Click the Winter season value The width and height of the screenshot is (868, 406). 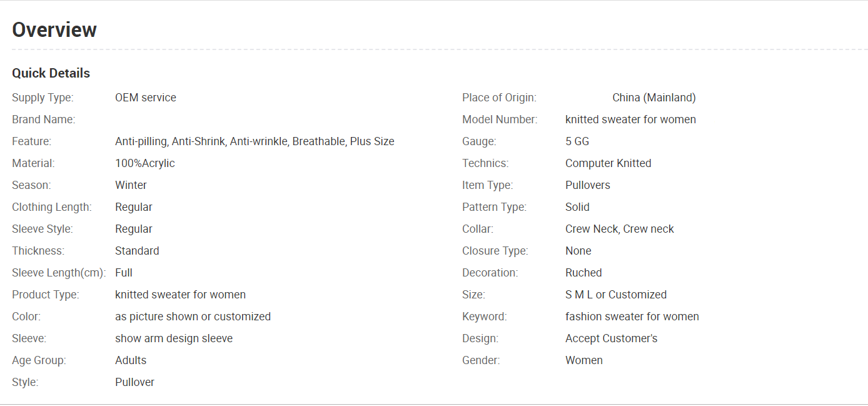(x=131, y=185)
